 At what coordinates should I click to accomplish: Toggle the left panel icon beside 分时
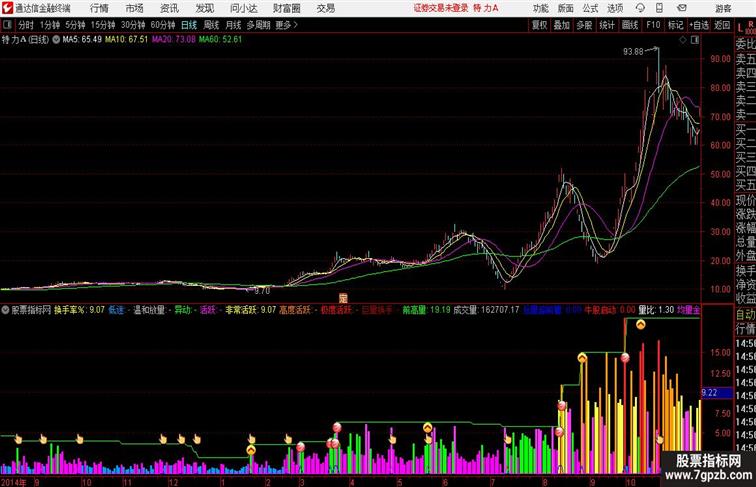(x=7, y=25)
